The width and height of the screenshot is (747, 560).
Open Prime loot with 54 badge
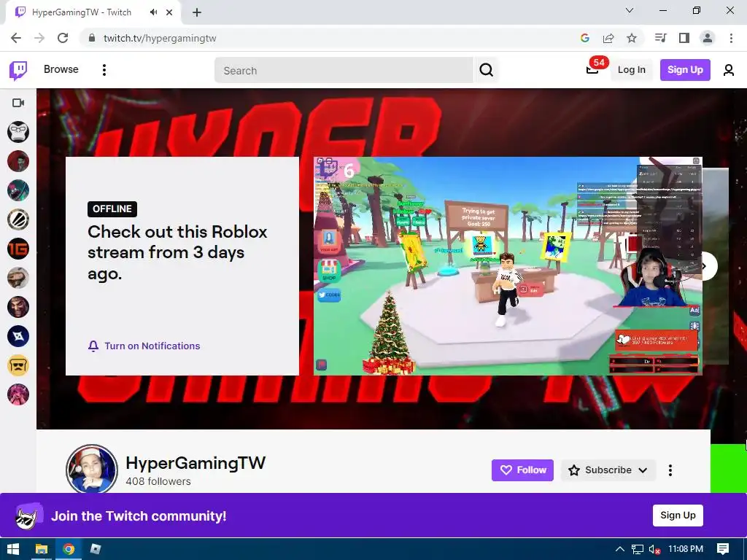point(592,69)
